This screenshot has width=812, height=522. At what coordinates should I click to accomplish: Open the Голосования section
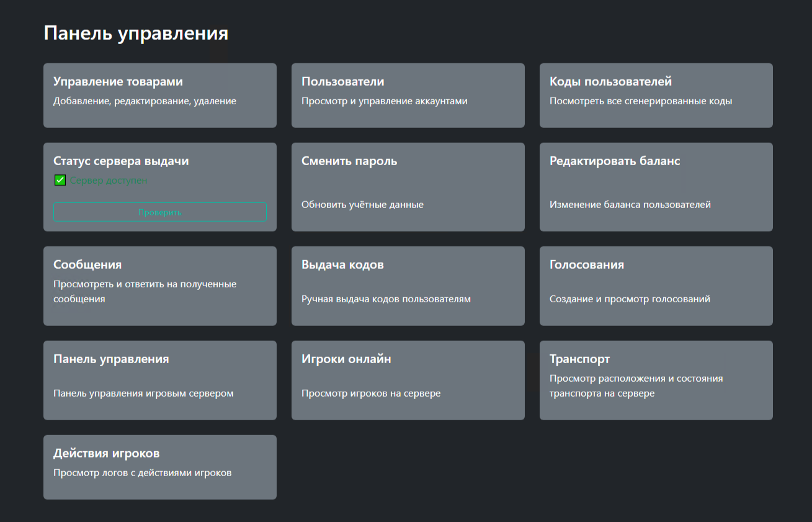(x=656, y=286)
